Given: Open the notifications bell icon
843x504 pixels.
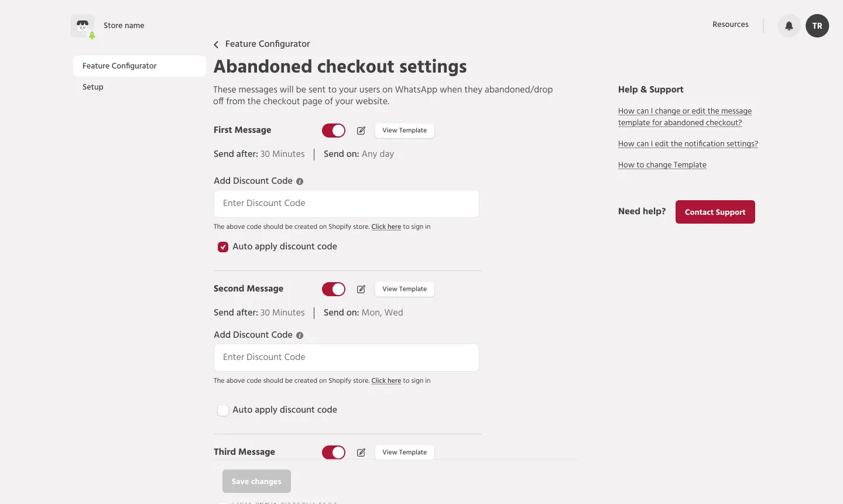Looking at the screenshot, I should click(789, 26).
